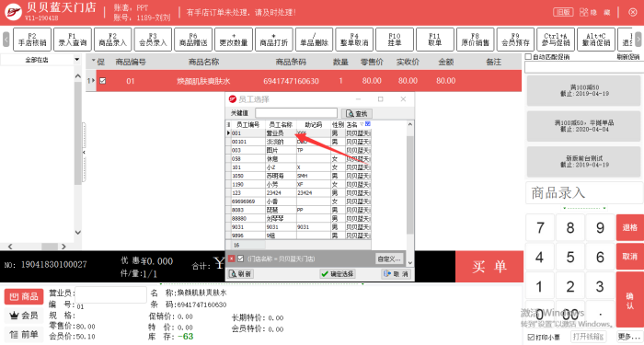Select promotion 新版前台测试
The width and height of the screenshot is (644, 345).
(x=583, y=161)
